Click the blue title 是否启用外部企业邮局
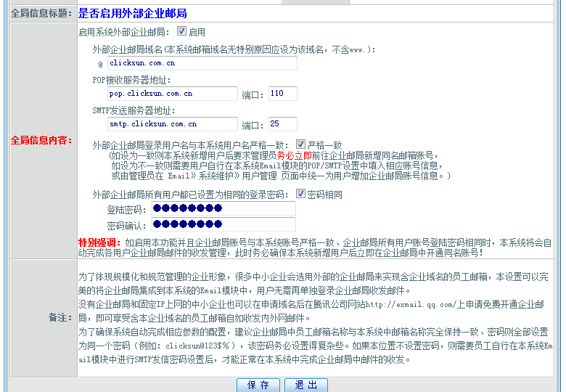The image size is (566, 392). [x=132, y=13]
